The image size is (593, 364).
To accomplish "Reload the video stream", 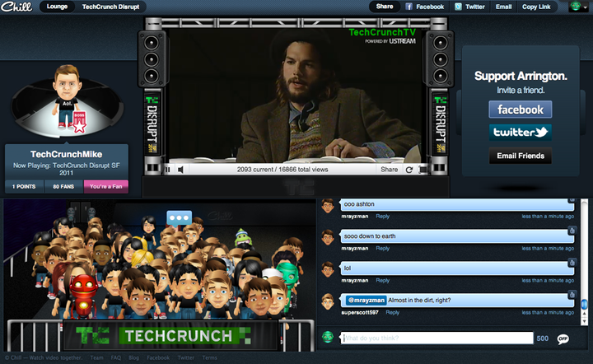I will pos(409,170).
